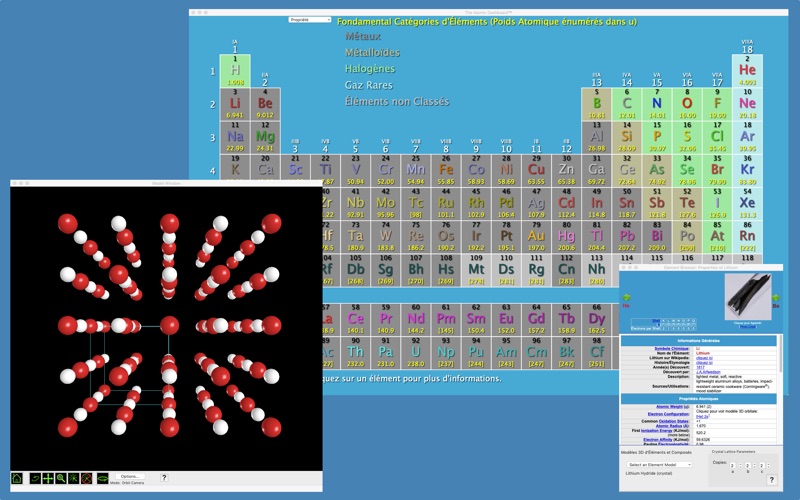Screen dimensions: 800x500
Task: Click the Magnesium Mg element cell
Action: click(265, 137)
